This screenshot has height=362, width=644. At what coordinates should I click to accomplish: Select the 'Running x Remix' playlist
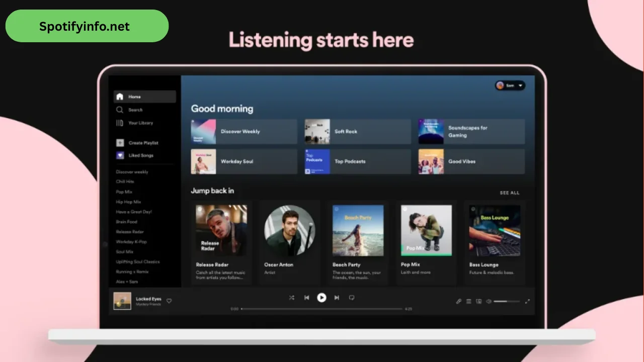[x=132, y=271]
